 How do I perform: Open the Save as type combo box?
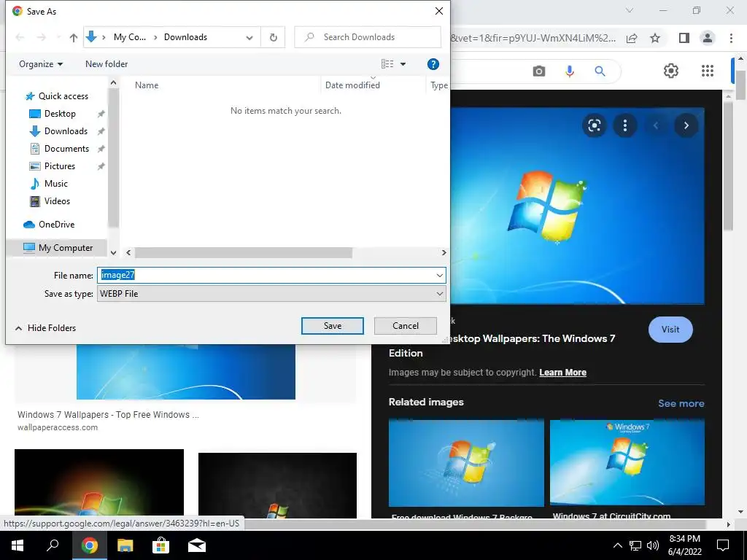pyautogui.click(x=271, y=294)
